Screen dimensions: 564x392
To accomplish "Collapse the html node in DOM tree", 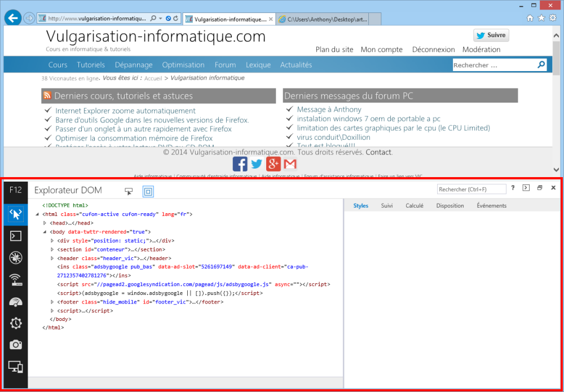I will (x=37, y=214).
